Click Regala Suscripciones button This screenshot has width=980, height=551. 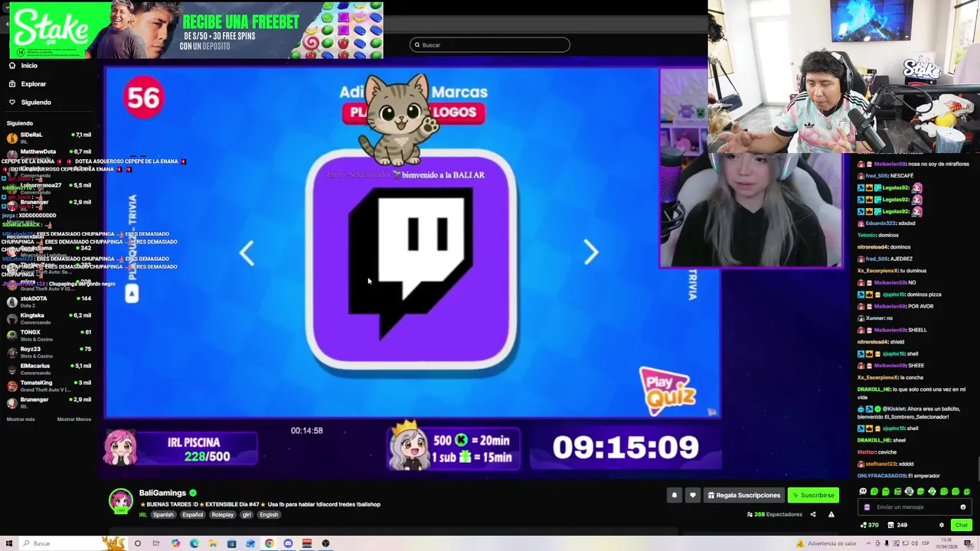[744, 495]
